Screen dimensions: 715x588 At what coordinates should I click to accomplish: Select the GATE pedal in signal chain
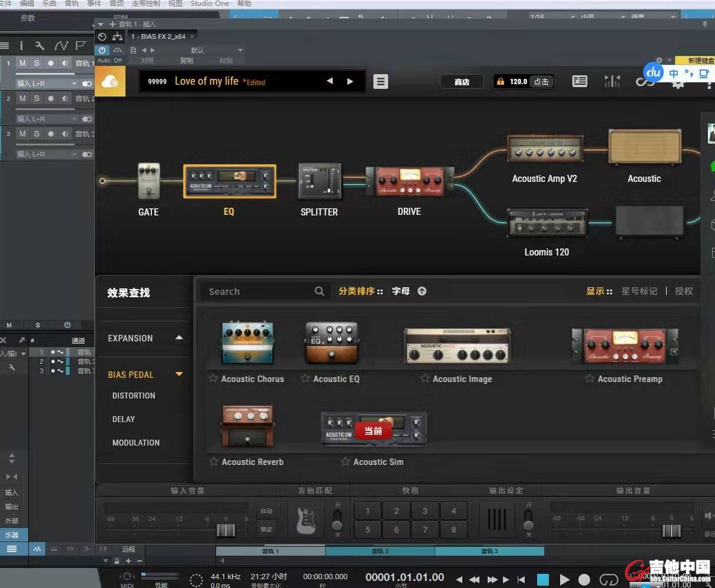pyautogui.click(x=148, y=181)
